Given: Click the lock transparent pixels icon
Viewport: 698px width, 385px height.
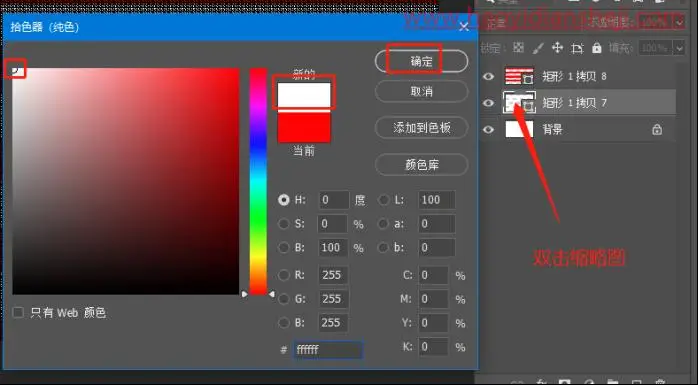Looking at the screenshot, I should [518, 48].
